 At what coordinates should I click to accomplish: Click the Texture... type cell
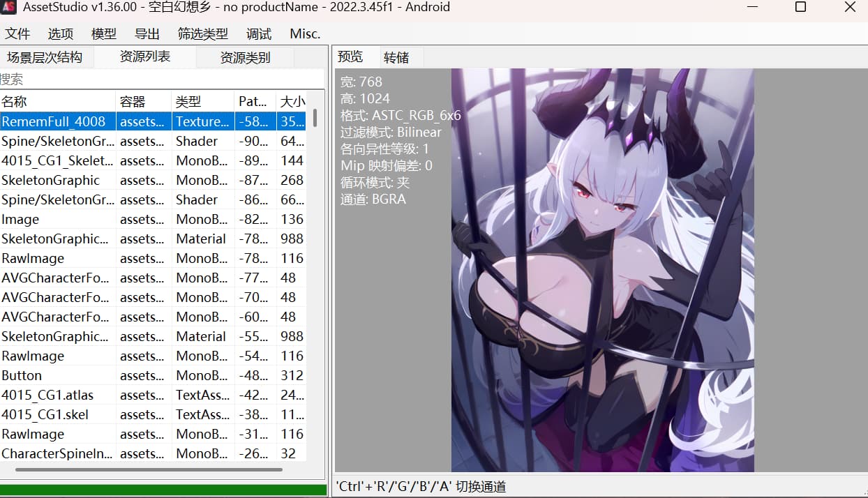203,121
